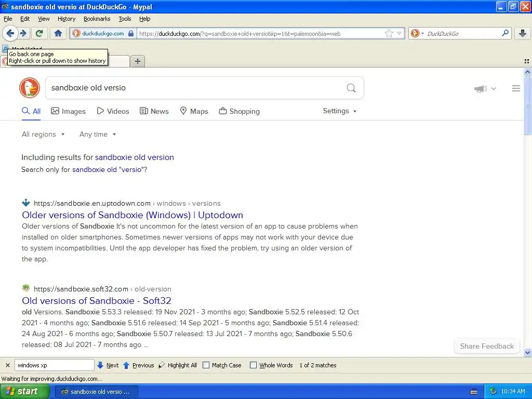Viewport: 532px width, 399px height.
Task: Click the vertical scrollbar thumb
Action: [x=527, y=105]
